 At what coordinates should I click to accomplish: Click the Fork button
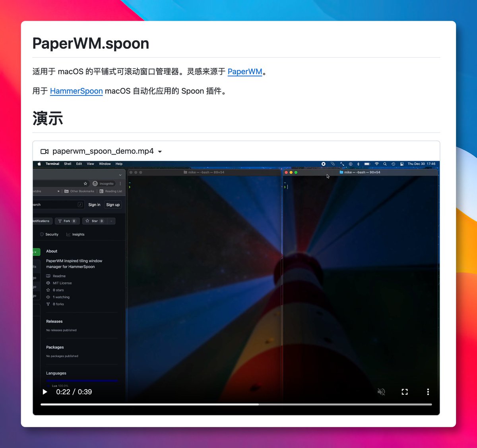[67, 221]
